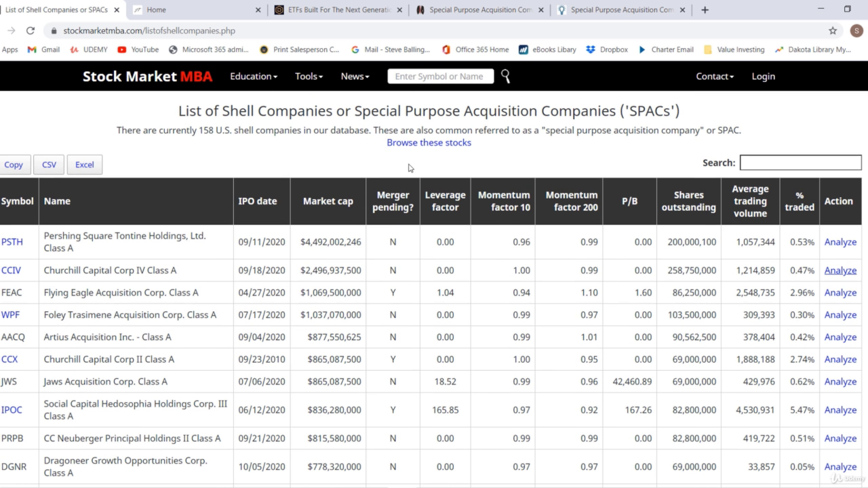Click the Excel export button
868x488 pixels.
coord(85,165)
